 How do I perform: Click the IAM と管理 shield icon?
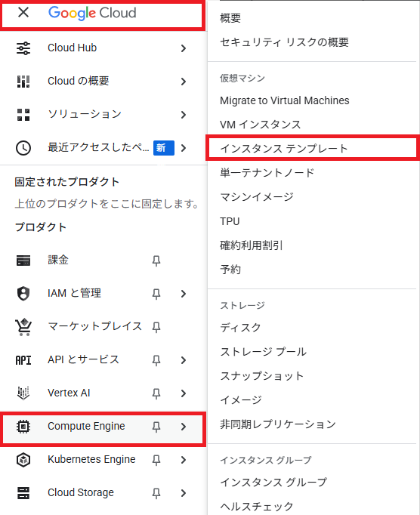[23, 293]
